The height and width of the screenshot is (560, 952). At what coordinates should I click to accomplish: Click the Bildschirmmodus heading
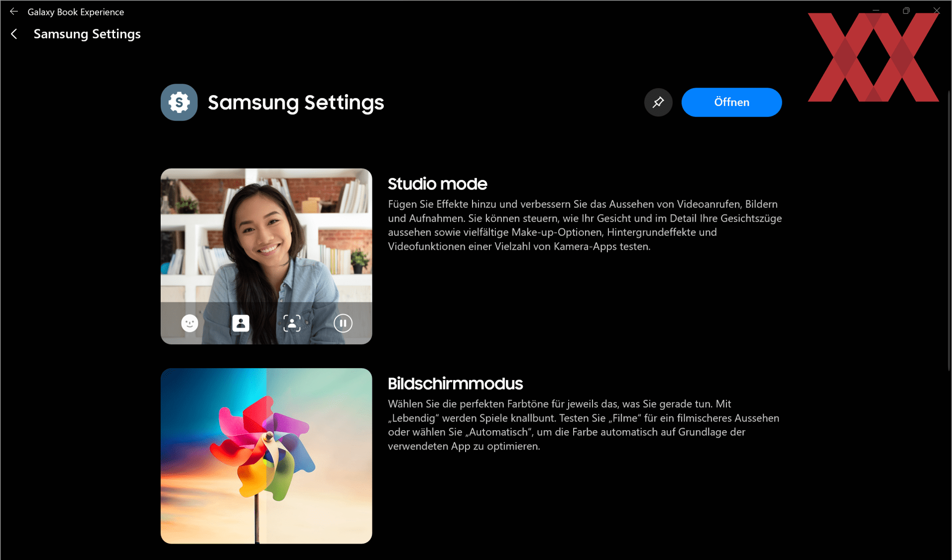(x=455, y=384)
